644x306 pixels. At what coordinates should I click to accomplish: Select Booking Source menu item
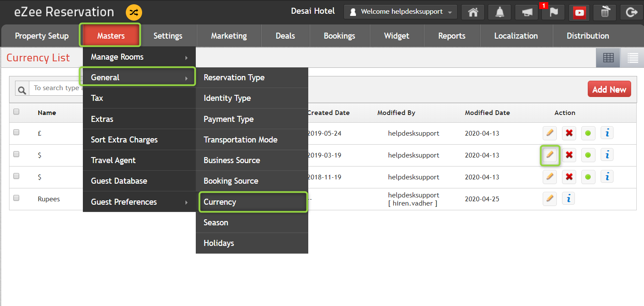(x=252, y=181)
